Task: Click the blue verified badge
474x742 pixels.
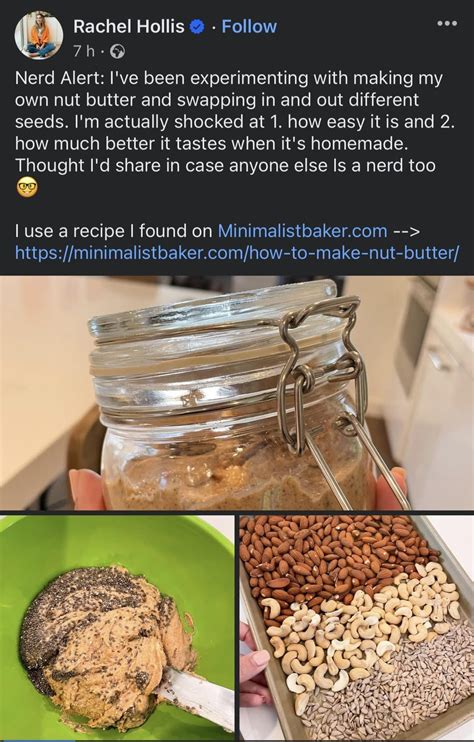Action: [197, 27]
